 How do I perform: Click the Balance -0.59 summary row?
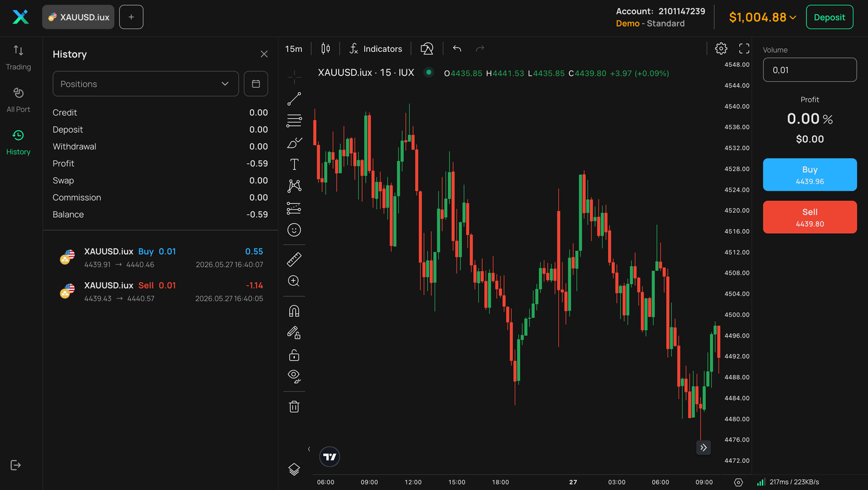pyautogui.click(x=160, y=215)
